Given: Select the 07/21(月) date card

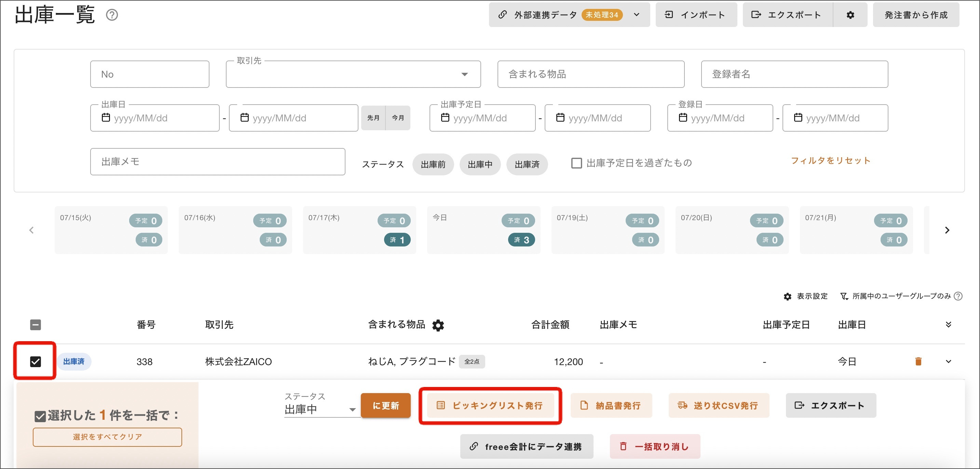Looking at the screenshot, I should pos(856,230).
